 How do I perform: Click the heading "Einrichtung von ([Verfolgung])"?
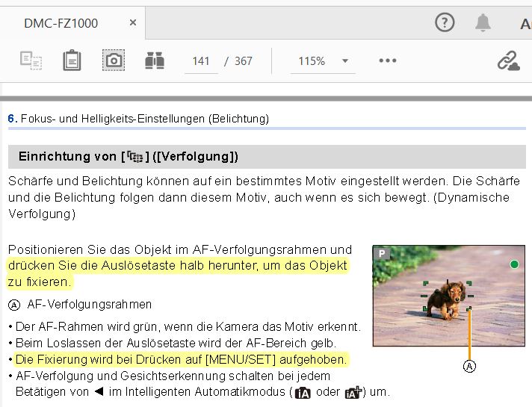[x=129, y=156]
